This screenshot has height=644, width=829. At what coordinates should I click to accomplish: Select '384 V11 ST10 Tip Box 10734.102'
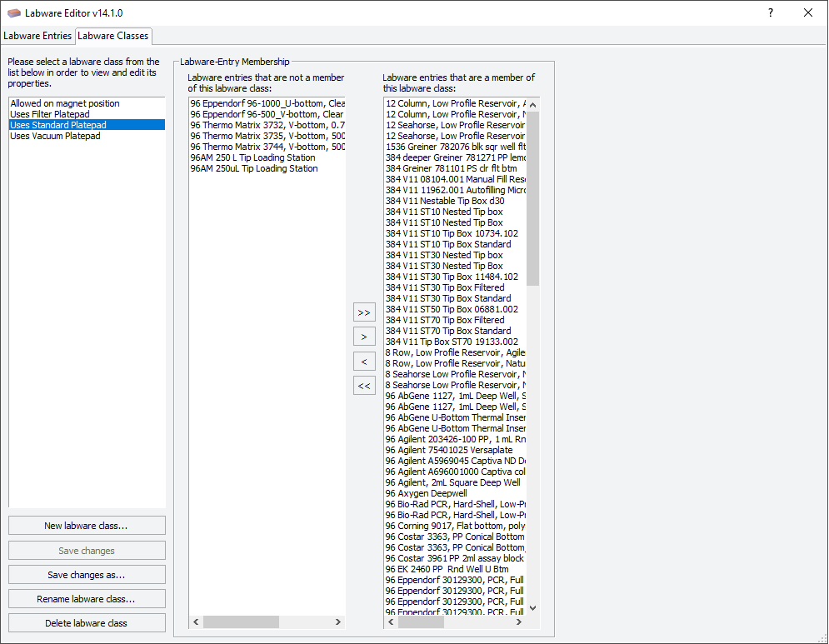pos(455,233)
